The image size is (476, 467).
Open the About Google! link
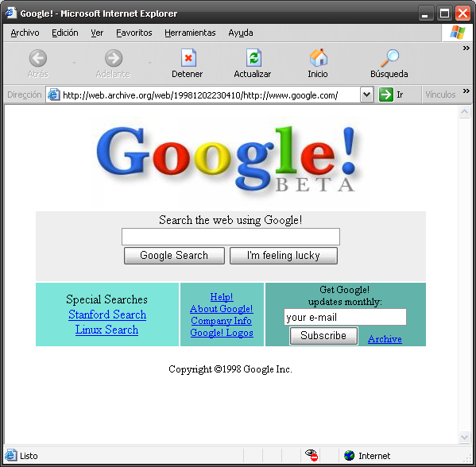point(222,309)
